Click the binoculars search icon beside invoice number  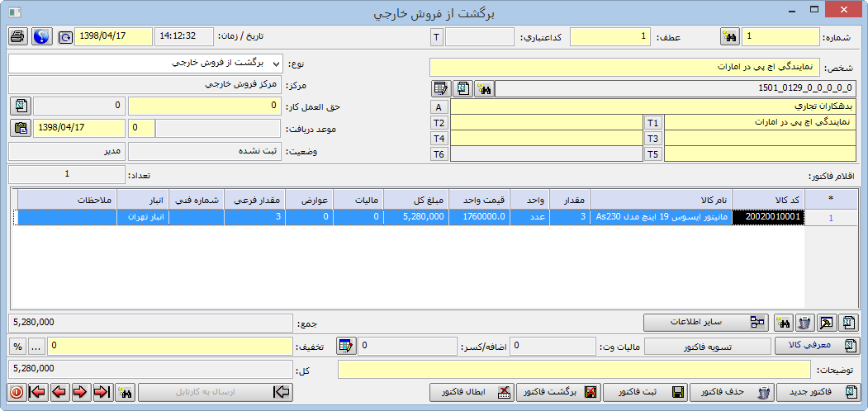pyautogui.click(x=729, y=37)
